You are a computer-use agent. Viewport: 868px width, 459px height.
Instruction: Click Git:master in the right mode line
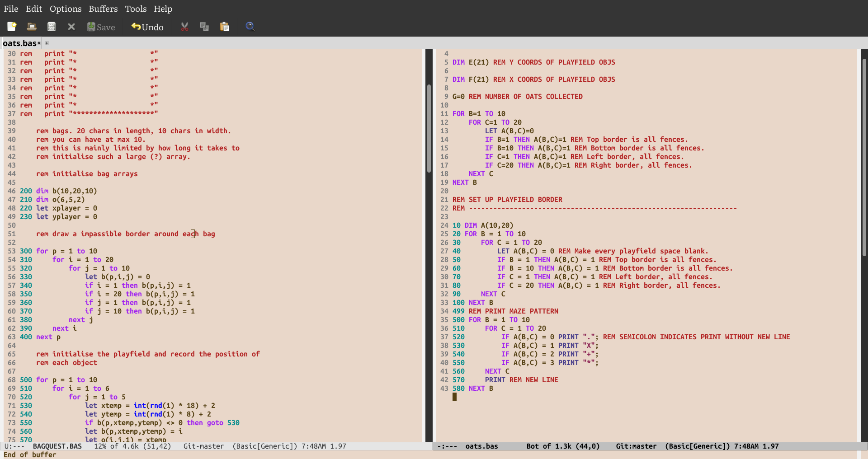point(636,446)
